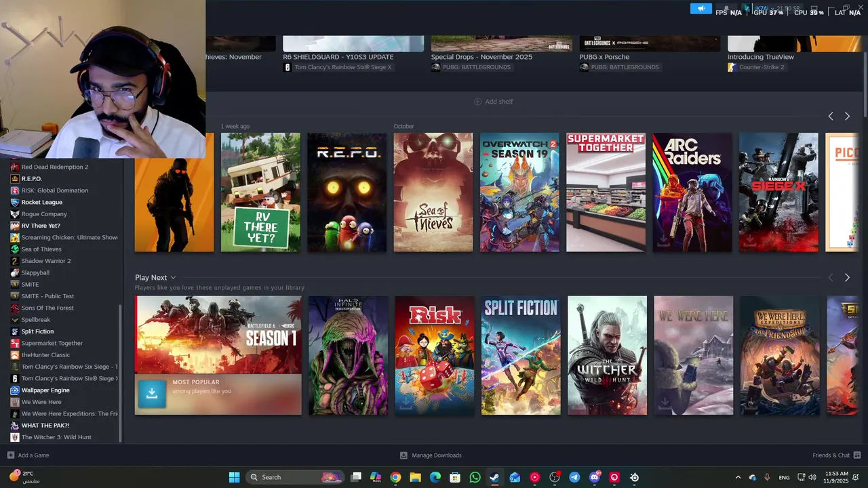Open ARC Raiders game cover
Image resolution: width=868 pixels, height=488 pixels.
click(692, 192)
